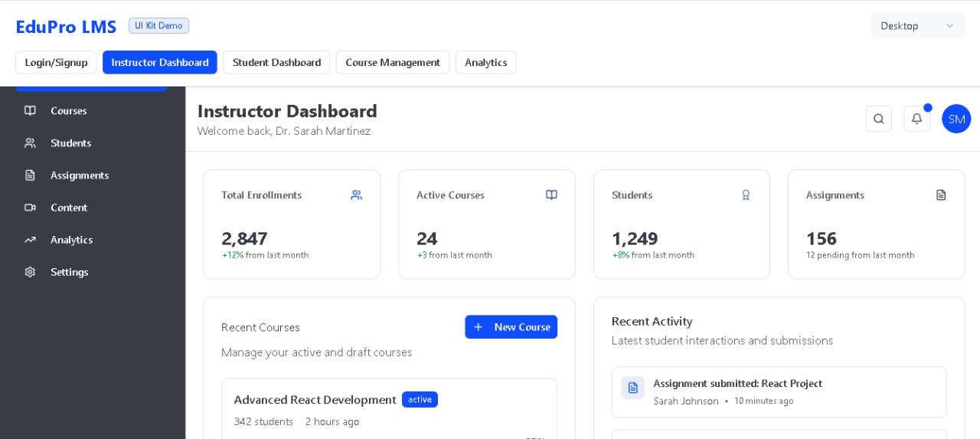This screenshot has width=980, height=439.
Task: Click the Courses book icon in sidebar
Action: 30,110
